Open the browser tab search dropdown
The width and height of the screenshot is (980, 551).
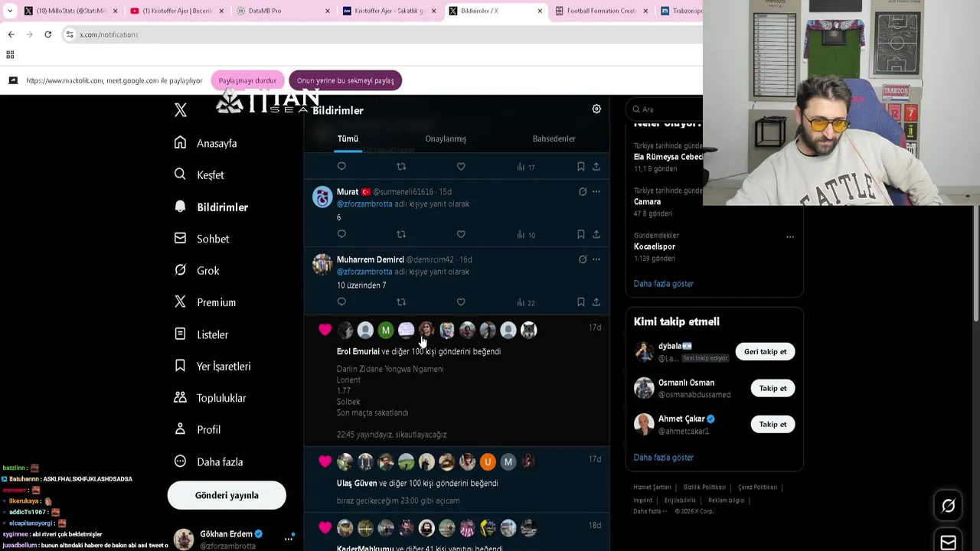pyautogui.click(x=10, y=11)
